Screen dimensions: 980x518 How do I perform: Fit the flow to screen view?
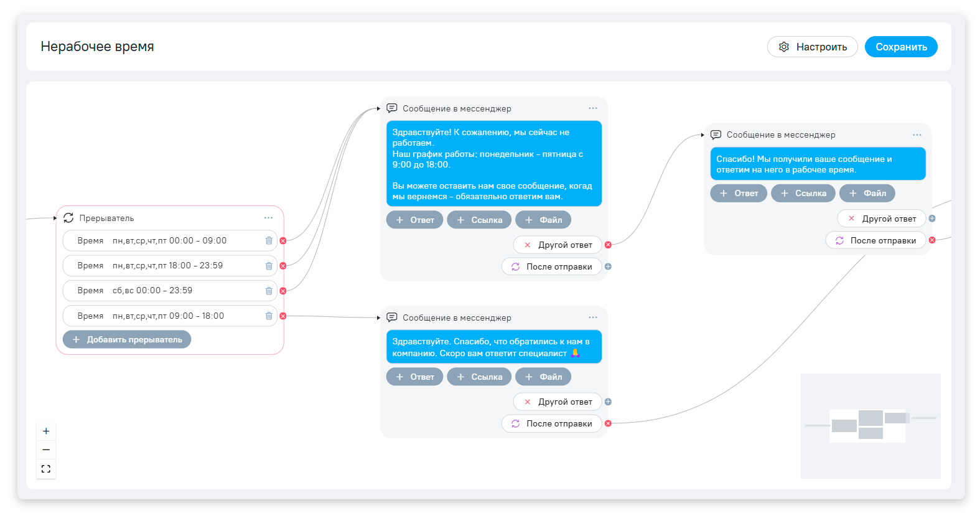[x=46, y=469]
